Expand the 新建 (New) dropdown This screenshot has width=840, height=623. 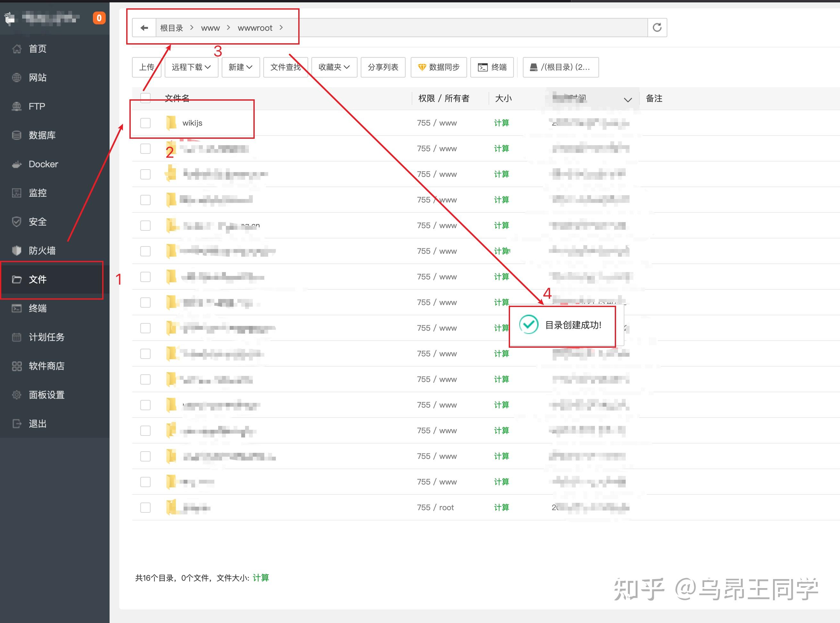240,67
